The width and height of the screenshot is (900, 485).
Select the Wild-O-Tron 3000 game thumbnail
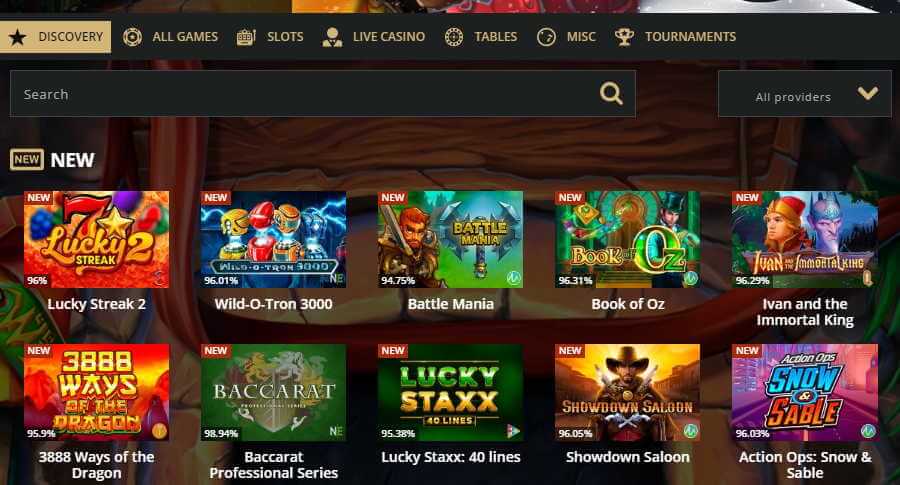pos(273,239)
